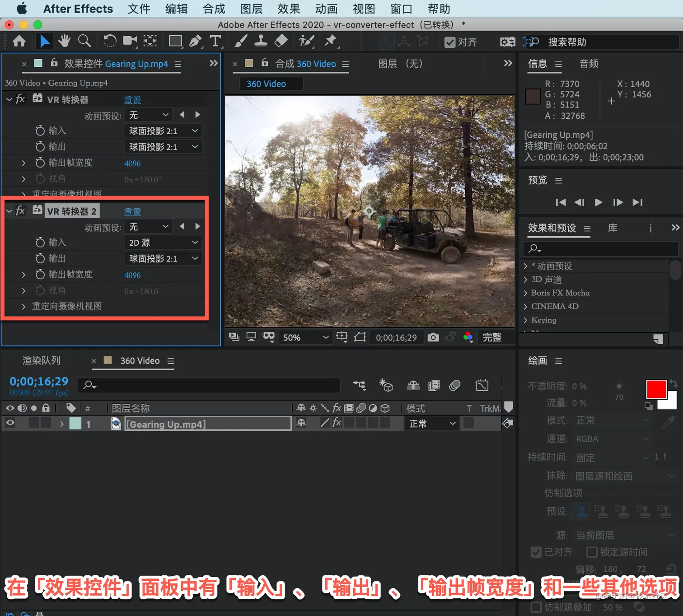Toggle motion blur icon in timeline
This screenshot has height=616, width=683.
[455, 385]
